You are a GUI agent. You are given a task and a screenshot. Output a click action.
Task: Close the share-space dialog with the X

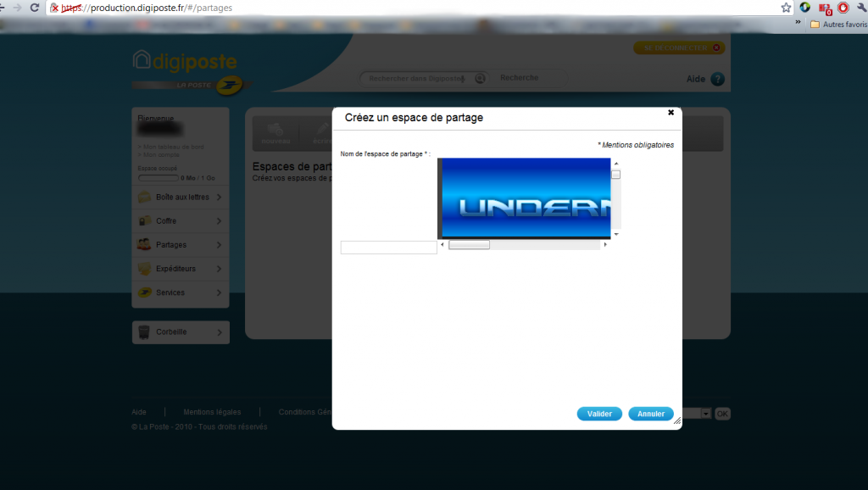point(671,113)
